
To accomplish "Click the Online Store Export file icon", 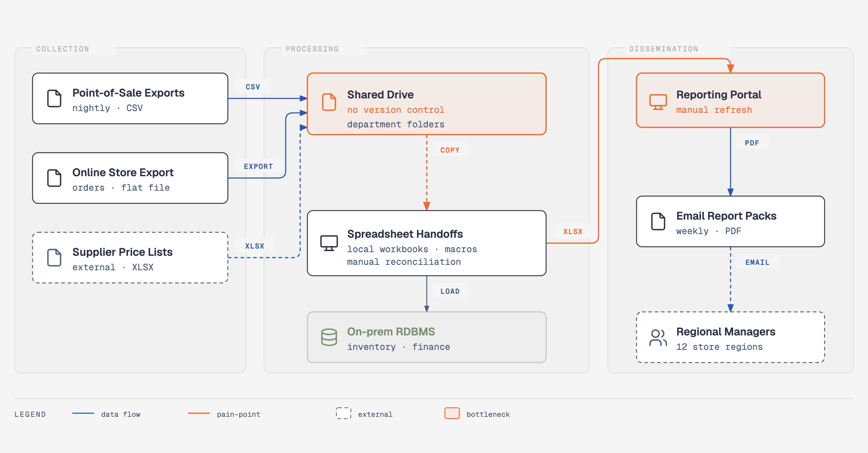I will click(54, 178).
